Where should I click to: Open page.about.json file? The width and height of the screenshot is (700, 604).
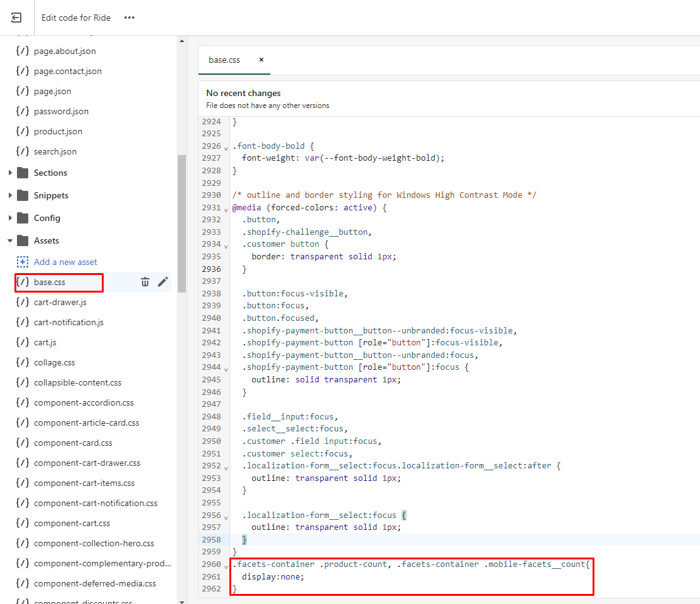coord(65,51)
